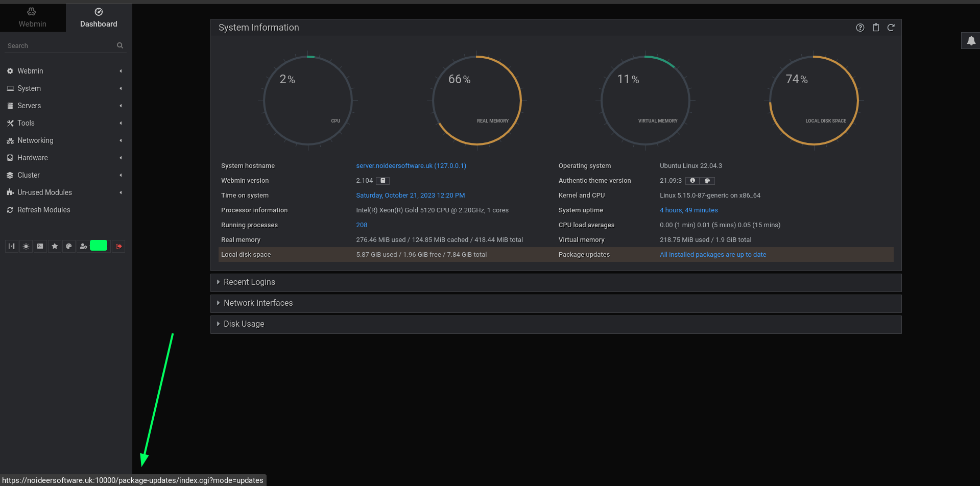Open the system hostname link

pyautogui.click(x=411, y=166)
